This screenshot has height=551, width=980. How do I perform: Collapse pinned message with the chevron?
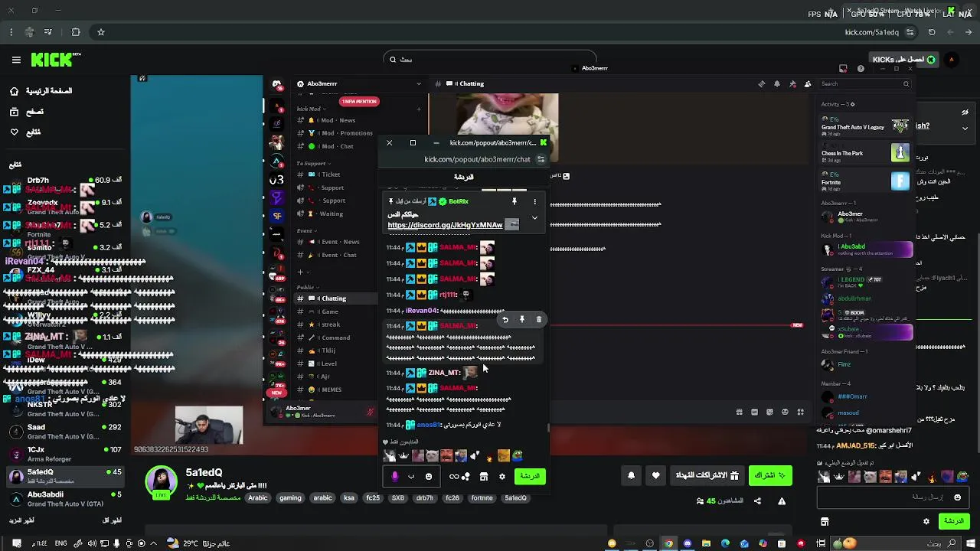coord(534,218)
